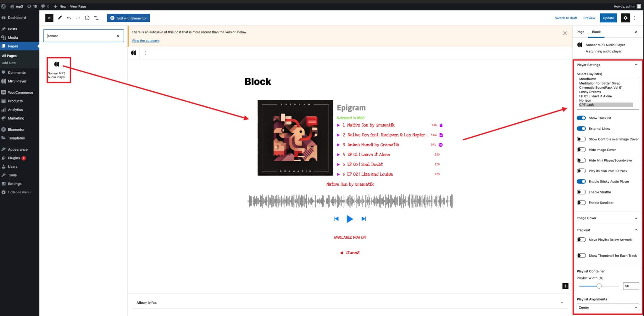644x316 pixels.
Task: Expand the Image Cover panel
Action: point(607,218)
